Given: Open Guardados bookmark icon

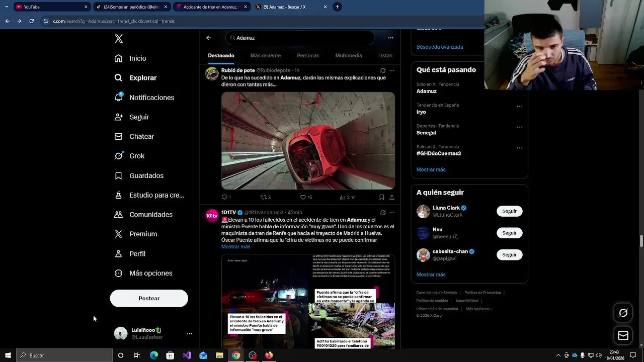Looking at the screenshot, I should coord(118,175).
